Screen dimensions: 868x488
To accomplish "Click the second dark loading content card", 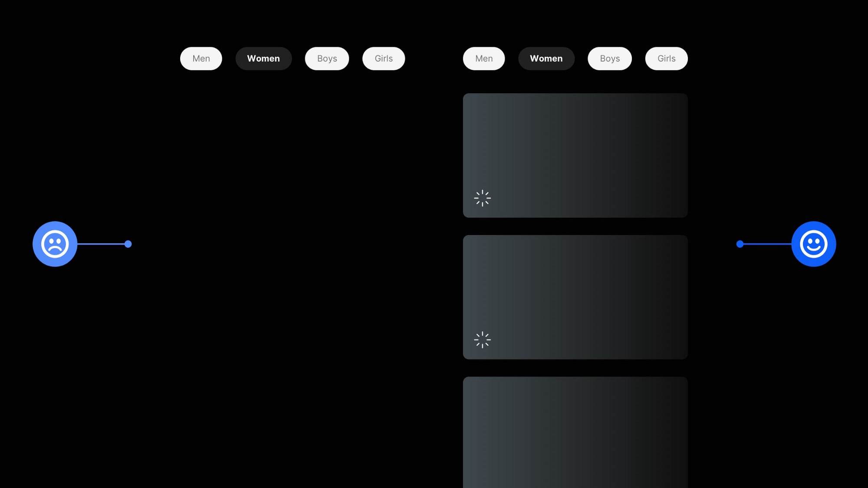I will click(x=575, y=297).
